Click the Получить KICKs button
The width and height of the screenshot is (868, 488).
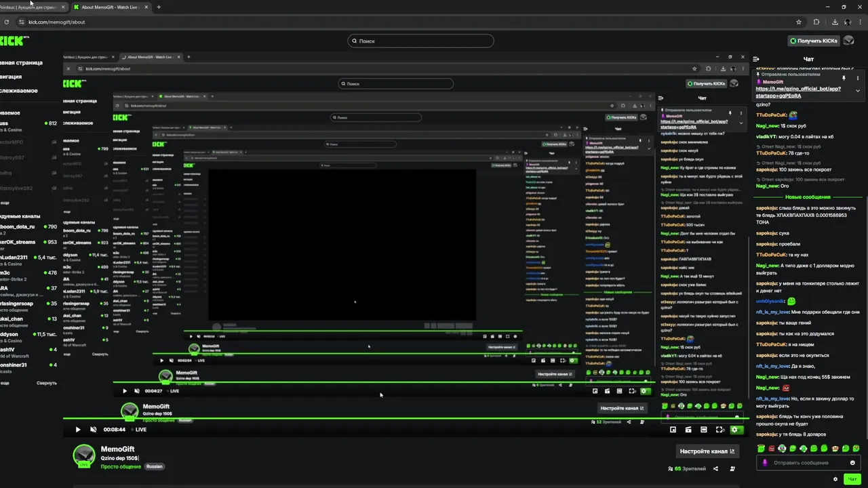(814, 41)
